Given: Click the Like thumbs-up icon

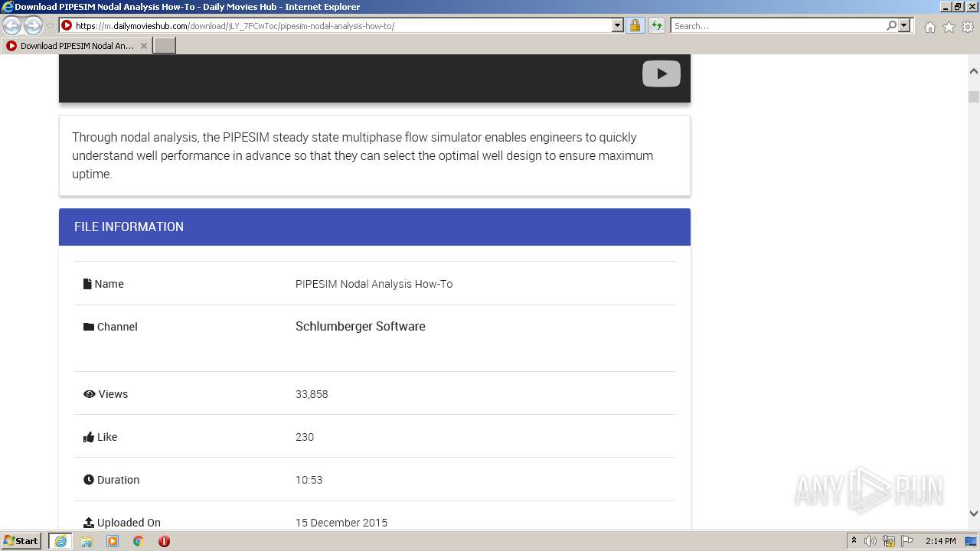Looking at the screenshot, I should click(89, 437).
